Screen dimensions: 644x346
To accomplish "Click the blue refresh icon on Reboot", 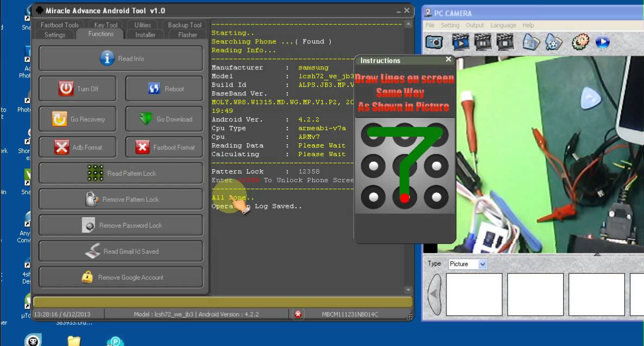I will click(154, 88).
